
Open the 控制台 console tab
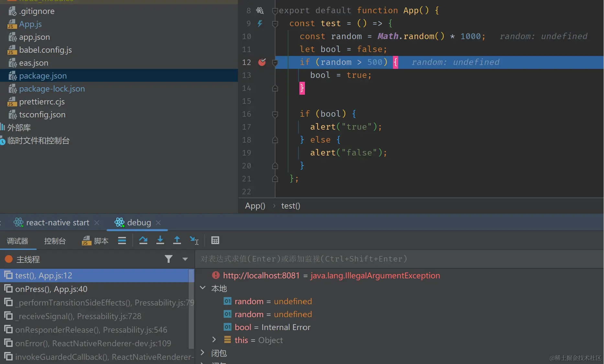[x=55, y=241]
